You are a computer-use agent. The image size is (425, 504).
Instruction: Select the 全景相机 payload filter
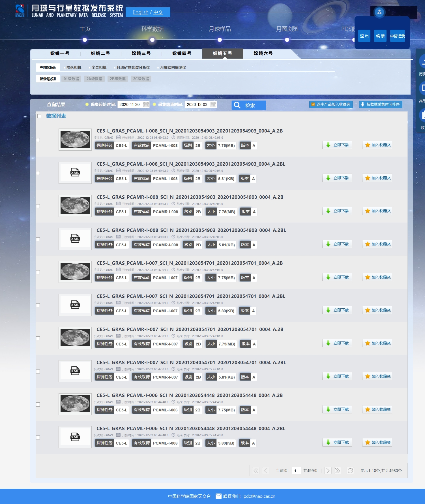[99, 67]
